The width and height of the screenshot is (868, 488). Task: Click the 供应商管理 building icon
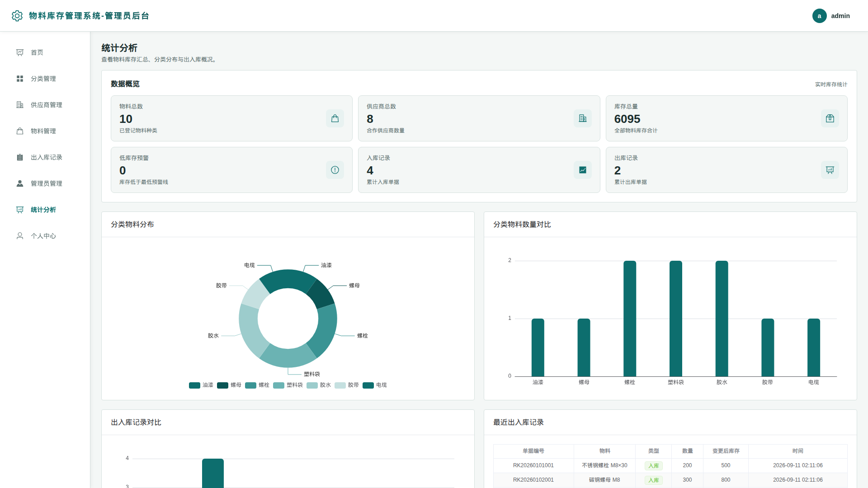pos(20,105)
